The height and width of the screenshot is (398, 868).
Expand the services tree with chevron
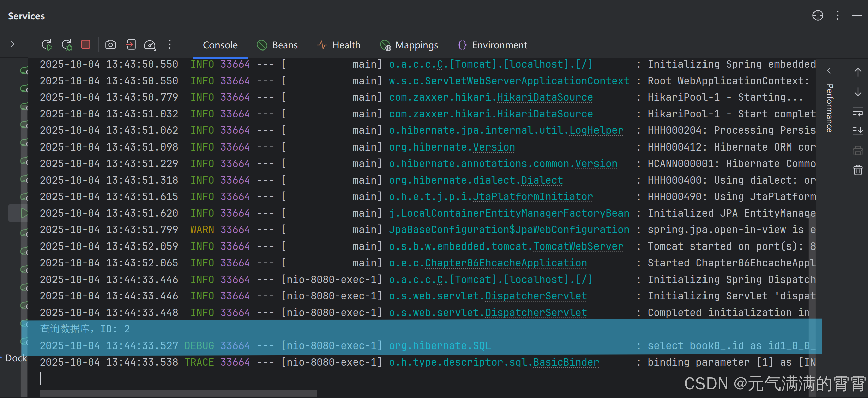click(13, 44)
